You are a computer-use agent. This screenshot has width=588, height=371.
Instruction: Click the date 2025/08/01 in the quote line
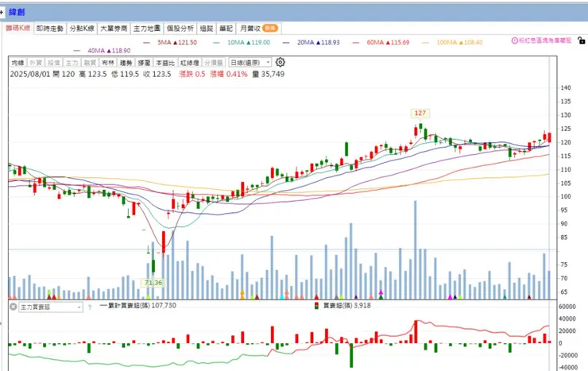30,74
